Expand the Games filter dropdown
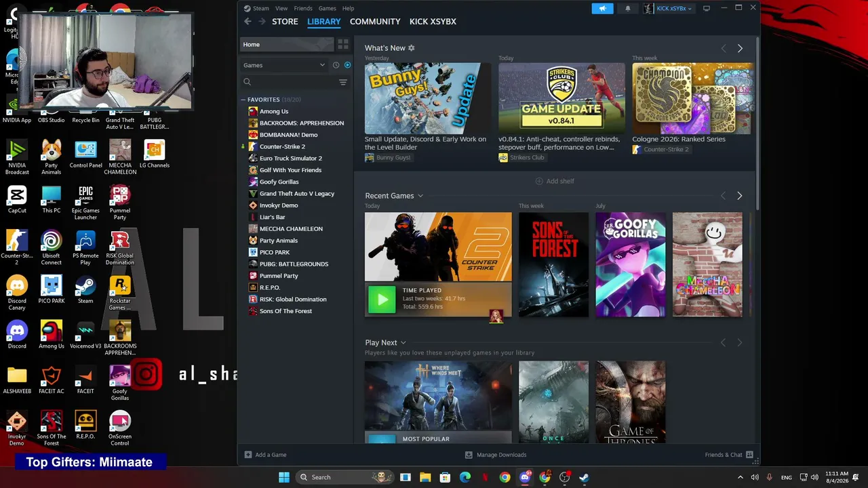This screenshot has height=488, width=868. 284,65
